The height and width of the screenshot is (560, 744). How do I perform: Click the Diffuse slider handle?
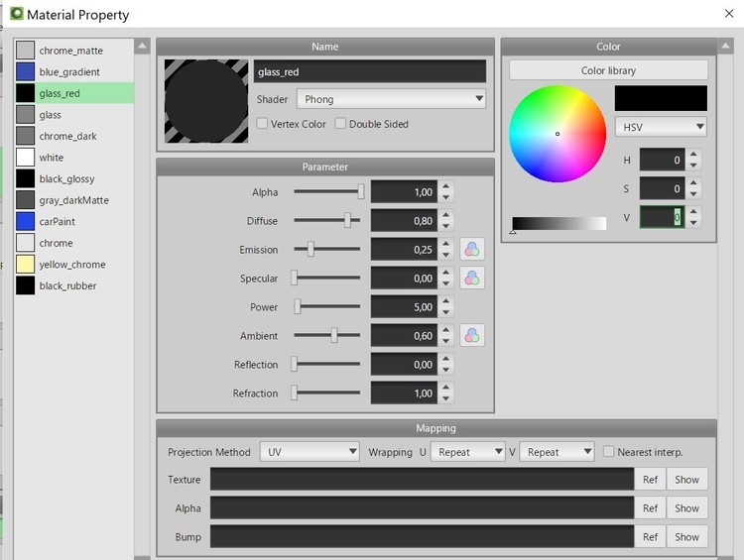click(348, 220)
